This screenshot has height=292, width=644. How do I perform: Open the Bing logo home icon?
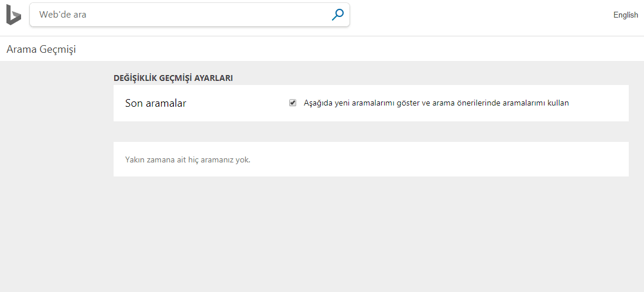13,15
